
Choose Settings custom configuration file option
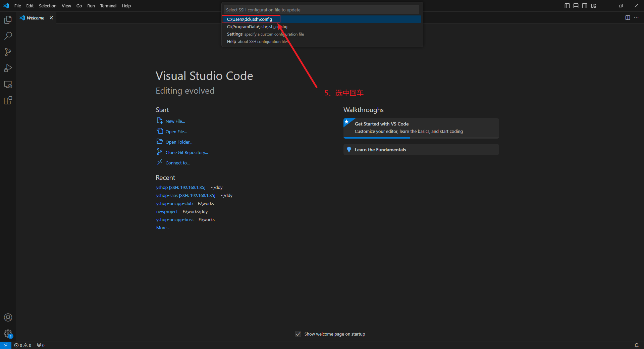tap(321, 34)
